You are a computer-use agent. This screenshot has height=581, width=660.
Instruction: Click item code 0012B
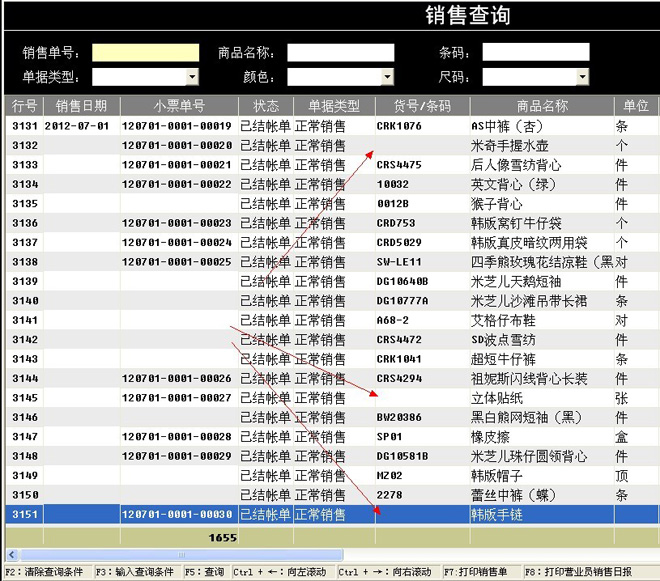393,203
